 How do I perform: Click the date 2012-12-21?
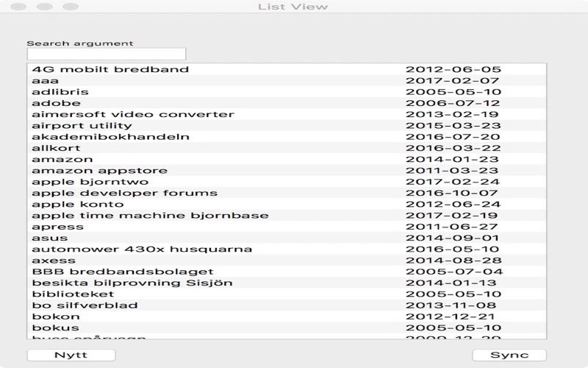(451, 317)
